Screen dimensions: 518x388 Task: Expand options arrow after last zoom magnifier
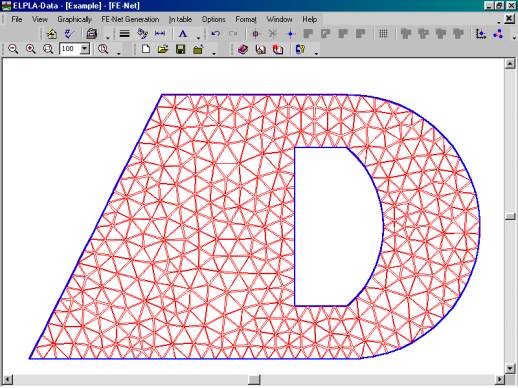(118, 53)
